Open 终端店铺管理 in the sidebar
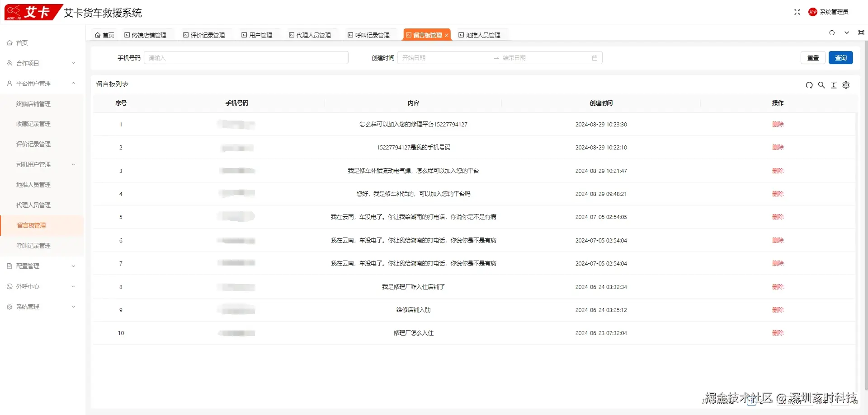 (33, 104)
